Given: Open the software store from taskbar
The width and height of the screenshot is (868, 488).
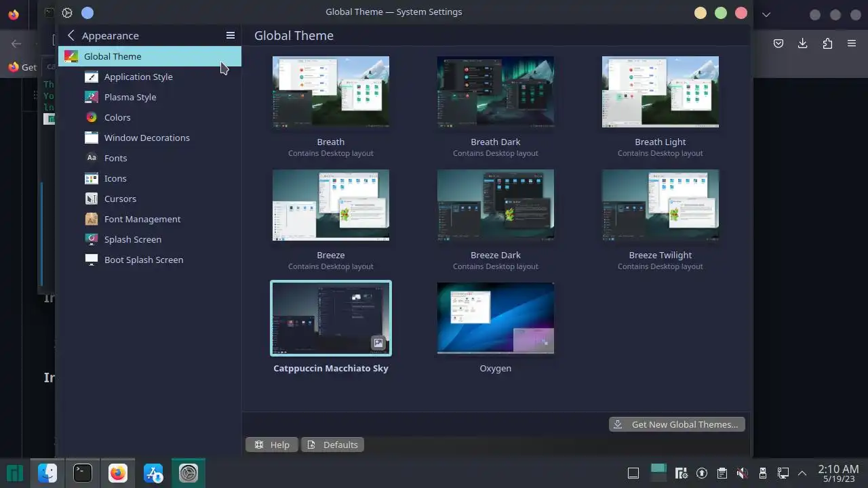Looking at the screenshot, I should pyautogui.click(x=153, y=473).
